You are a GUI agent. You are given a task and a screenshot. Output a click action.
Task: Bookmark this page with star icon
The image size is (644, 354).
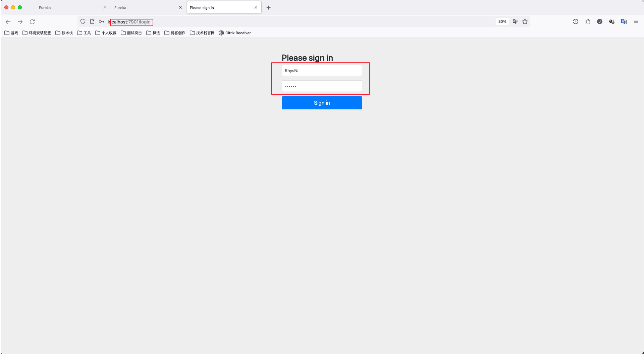525,22
